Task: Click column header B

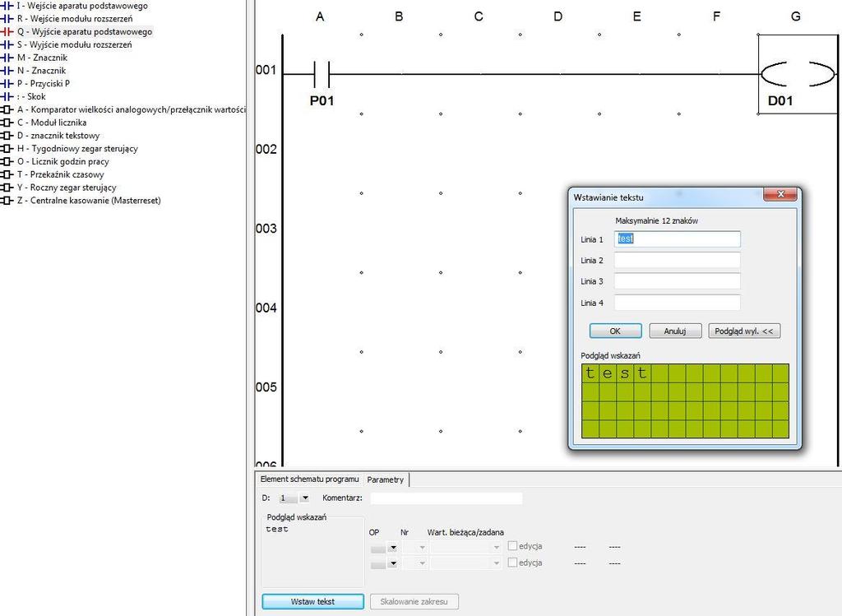Action: point(399,16)
